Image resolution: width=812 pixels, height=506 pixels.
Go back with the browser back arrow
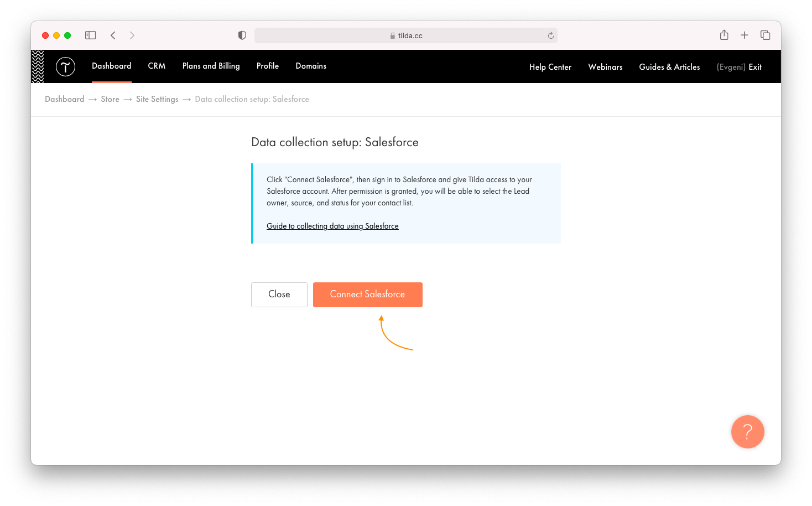pyautogui.click(x=113, y=35)
